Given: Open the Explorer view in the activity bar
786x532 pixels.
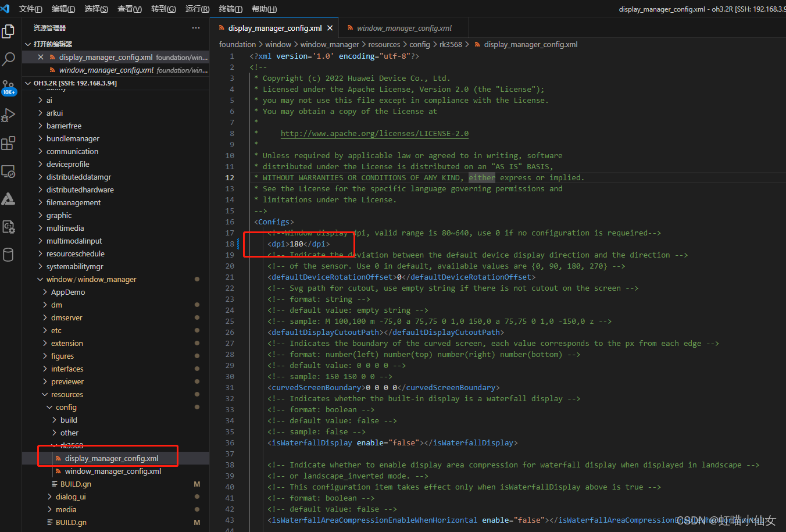Looking at the screenshot, I should (8, 31).
